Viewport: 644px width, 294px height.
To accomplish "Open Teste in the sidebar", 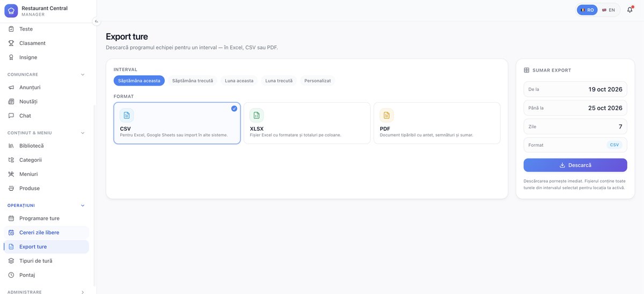I will point(46,29).
